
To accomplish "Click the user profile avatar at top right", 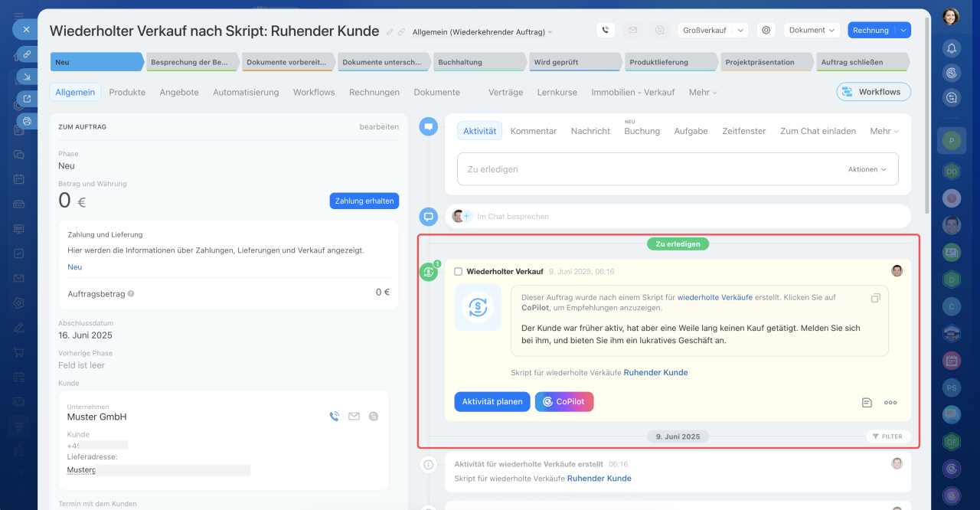I will point(951,16).
